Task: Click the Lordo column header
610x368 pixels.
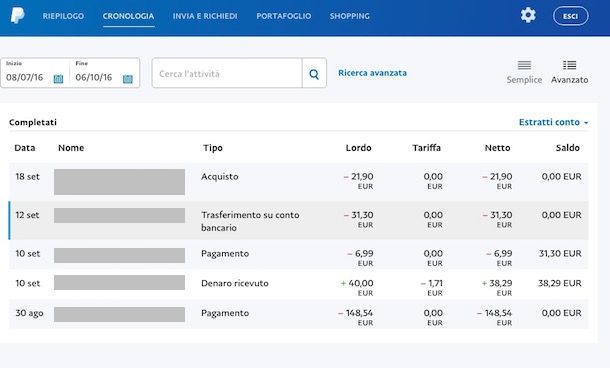Action: click(x=358, y=148)
